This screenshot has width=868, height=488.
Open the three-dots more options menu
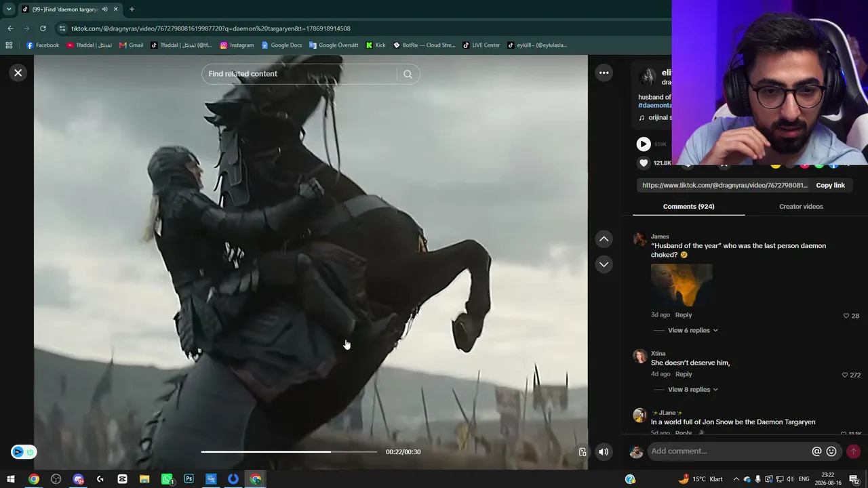coord(604,73)
